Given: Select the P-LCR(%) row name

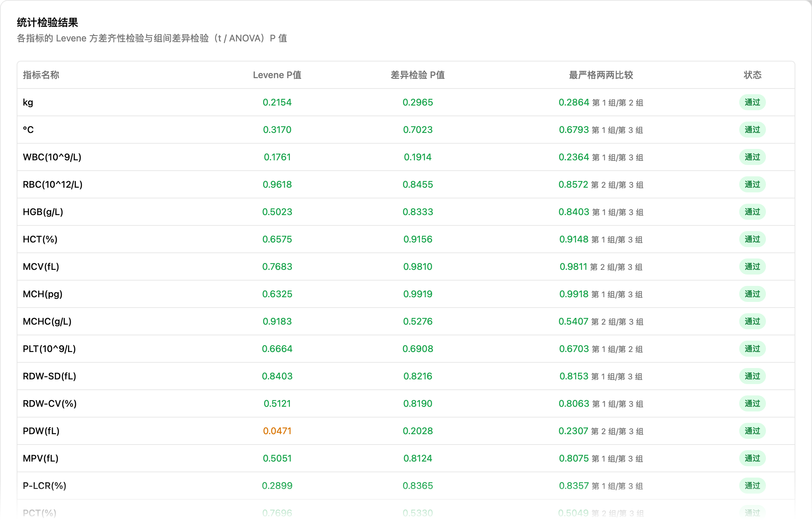Looking at the screenshot, I should pyautogui.click(x=45, y=486).
